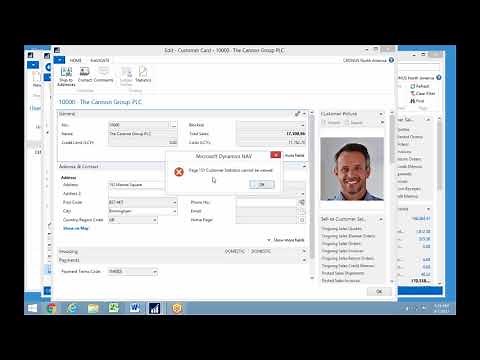The image size is (480, 360).
Task: Open Excel from the taskbar
Action: [x=114, y=308]
